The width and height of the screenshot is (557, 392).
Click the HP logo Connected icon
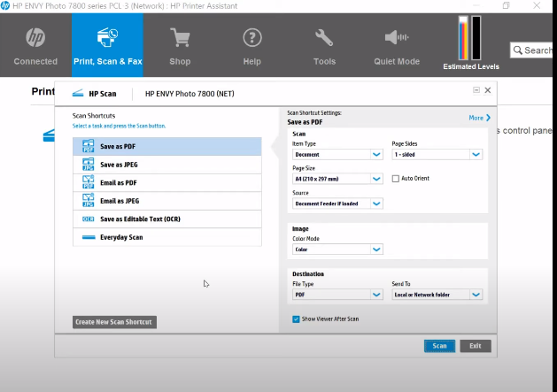35,39
